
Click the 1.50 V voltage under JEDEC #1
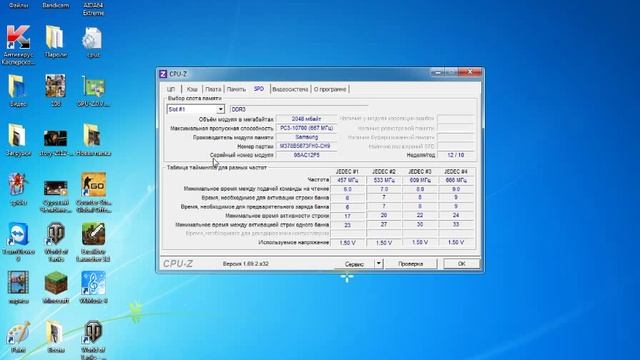[347, 242]
